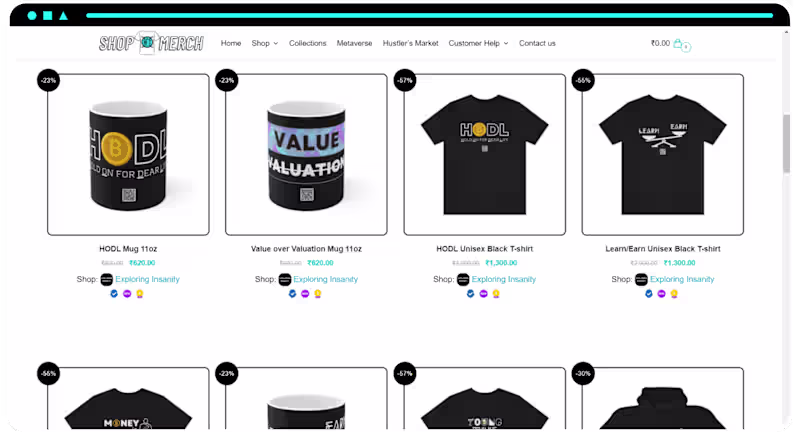800x433 pixels.
Task: Expand the Customer Help dropdown
Action: (x=479, y=43)
